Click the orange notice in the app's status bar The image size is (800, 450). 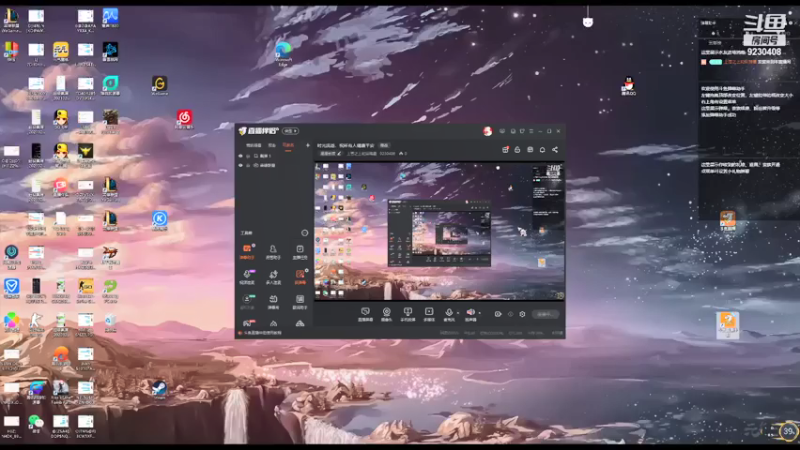click(x=260, y=333)
